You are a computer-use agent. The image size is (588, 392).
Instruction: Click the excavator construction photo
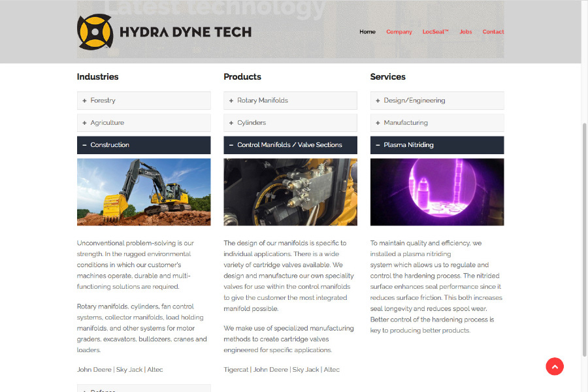click(144, 191)
